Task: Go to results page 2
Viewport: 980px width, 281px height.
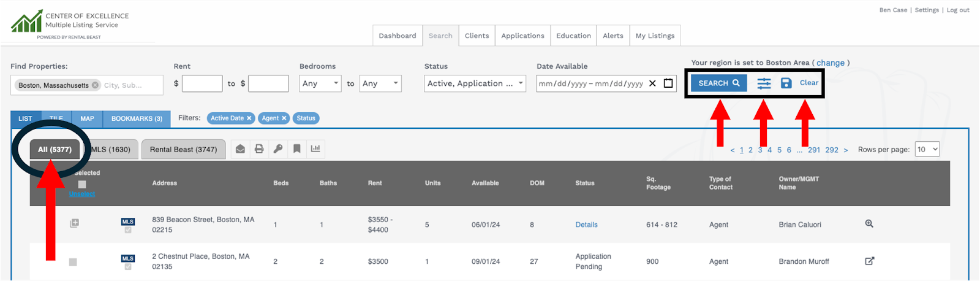Action: pyautogui.click(x=750, y=150)
